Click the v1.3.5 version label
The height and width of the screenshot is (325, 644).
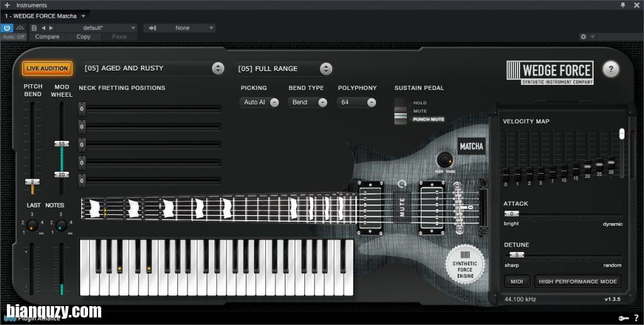pyautogui.click(x=613, y=299)
